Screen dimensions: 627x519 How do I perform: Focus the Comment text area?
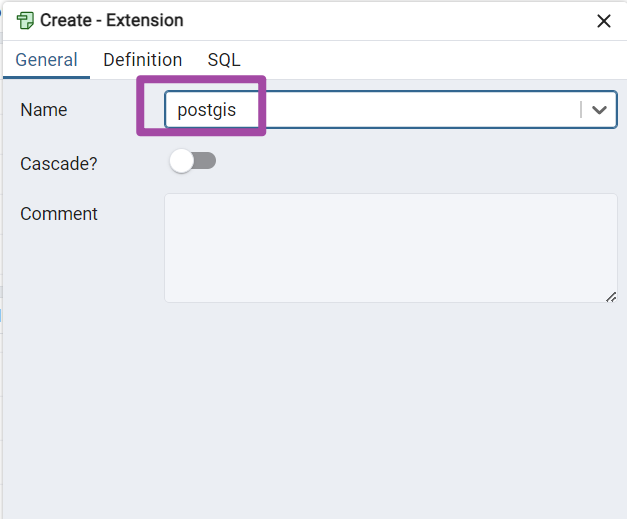point(390,247)
